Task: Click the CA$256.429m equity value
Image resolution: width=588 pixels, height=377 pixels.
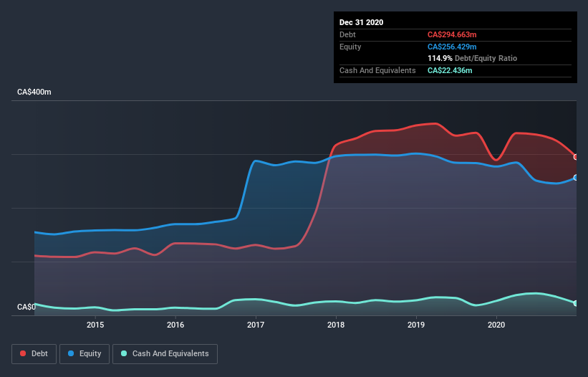Action: coord(452,47)
